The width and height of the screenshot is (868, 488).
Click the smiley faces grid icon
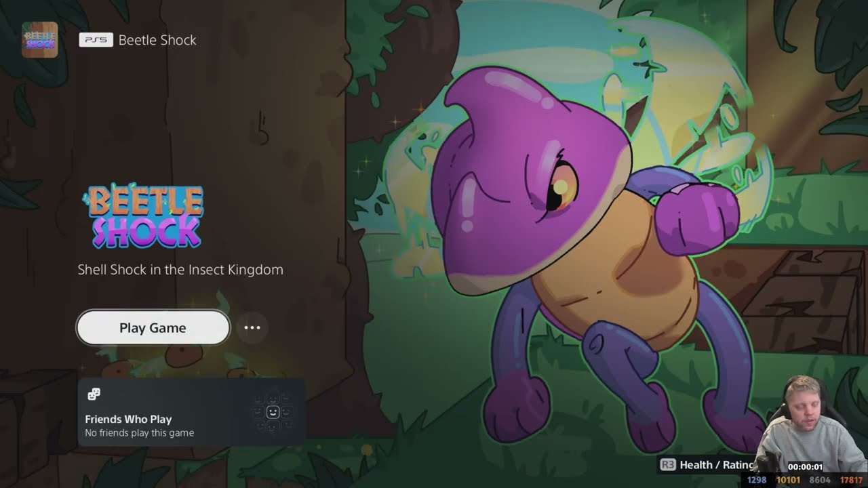click(273, 411)
